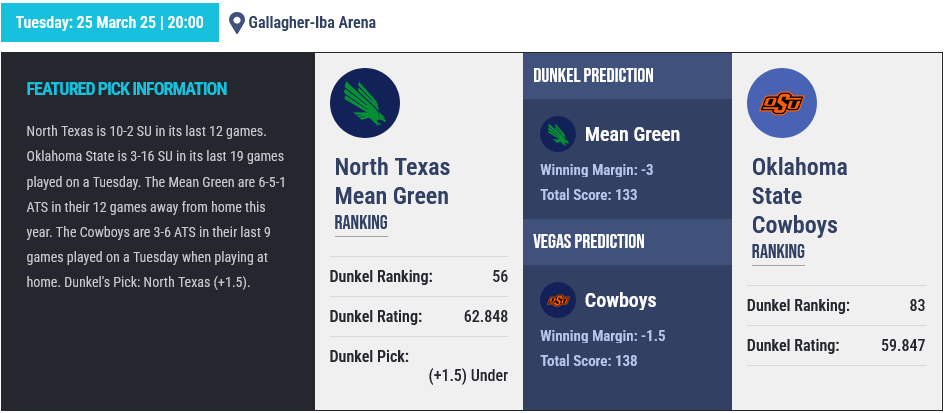Click Oklahoma State Dunkel Ranking value 83

[x=917, y=306]
